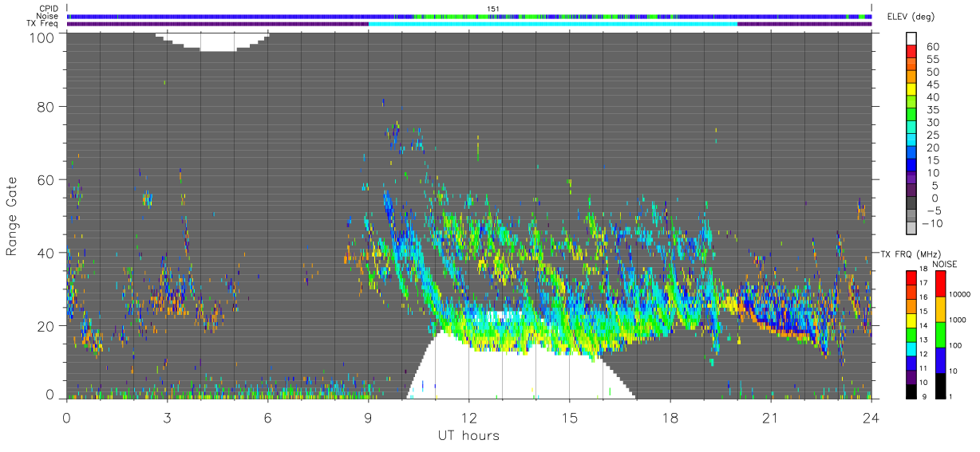The width and height of the screenshot is (980, 452).
Task: Pick the green 100–1000 noise swatch
Action: 939,334
